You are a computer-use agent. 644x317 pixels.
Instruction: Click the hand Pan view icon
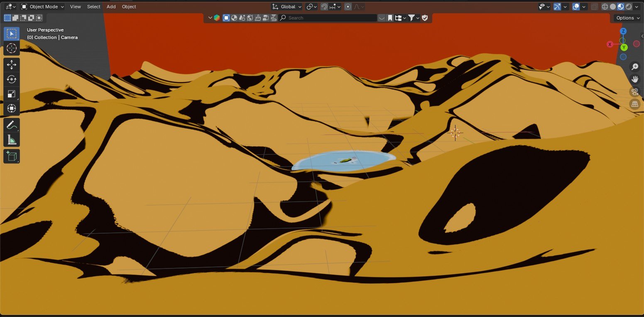click(635, 79)
